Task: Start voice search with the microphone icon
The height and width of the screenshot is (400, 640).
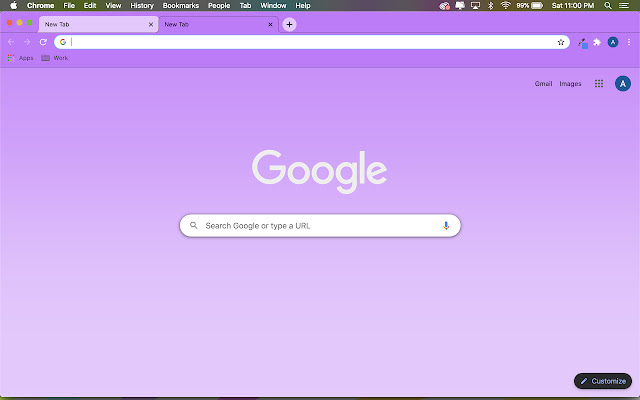Action: [446, 226]
